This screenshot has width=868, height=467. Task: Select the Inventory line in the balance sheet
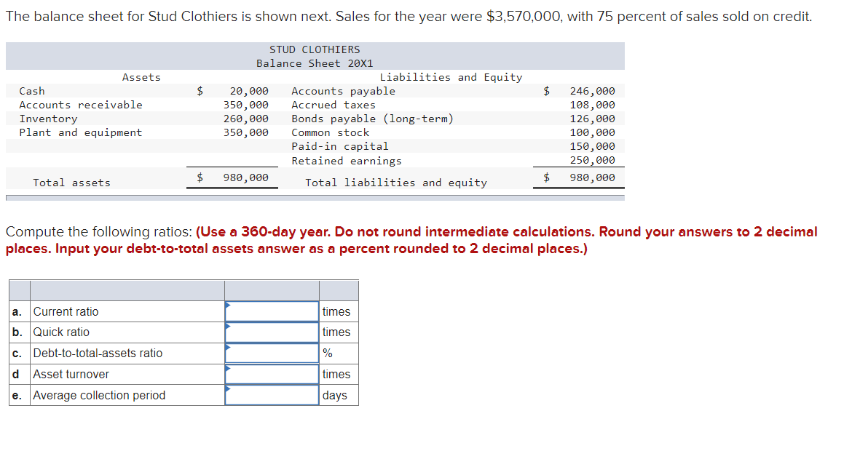tap(48, 118)
